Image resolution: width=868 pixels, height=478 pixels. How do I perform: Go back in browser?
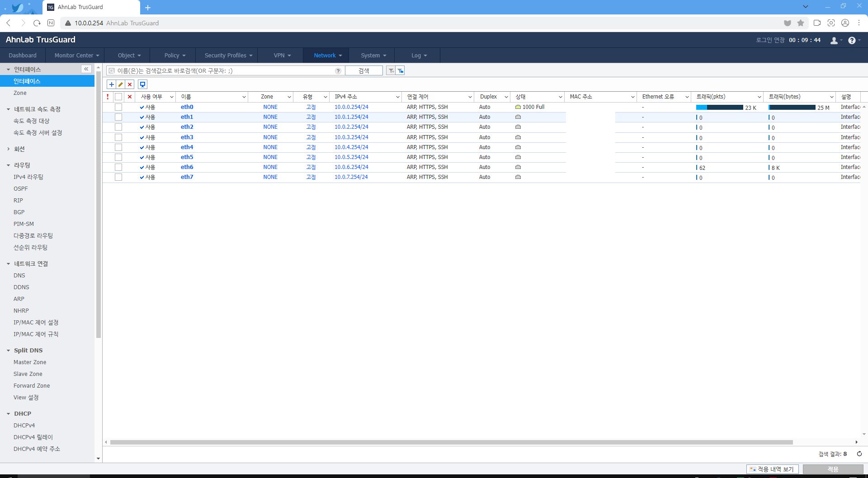point(9,23)
